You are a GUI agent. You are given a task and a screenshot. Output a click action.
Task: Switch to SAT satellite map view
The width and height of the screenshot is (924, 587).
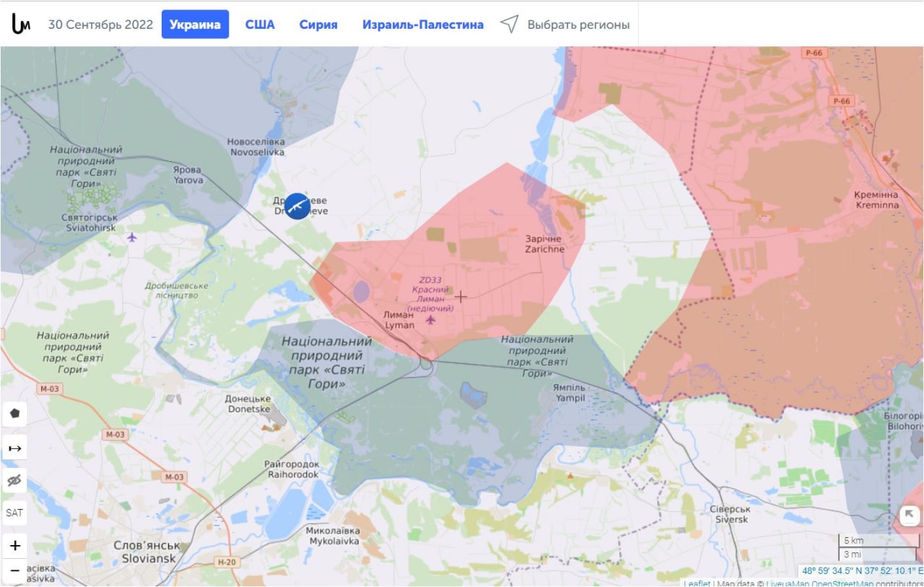(x=15, y=513)
